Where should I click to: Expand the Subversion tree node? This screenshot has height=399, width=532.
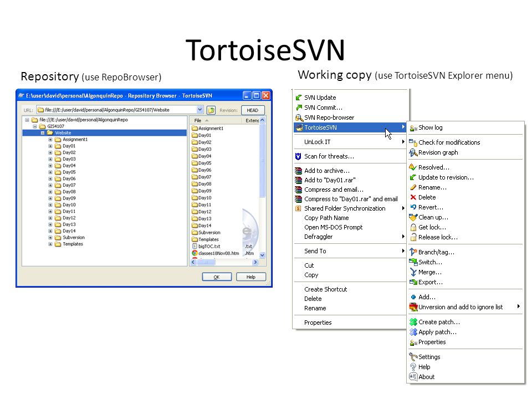(50, 238)
